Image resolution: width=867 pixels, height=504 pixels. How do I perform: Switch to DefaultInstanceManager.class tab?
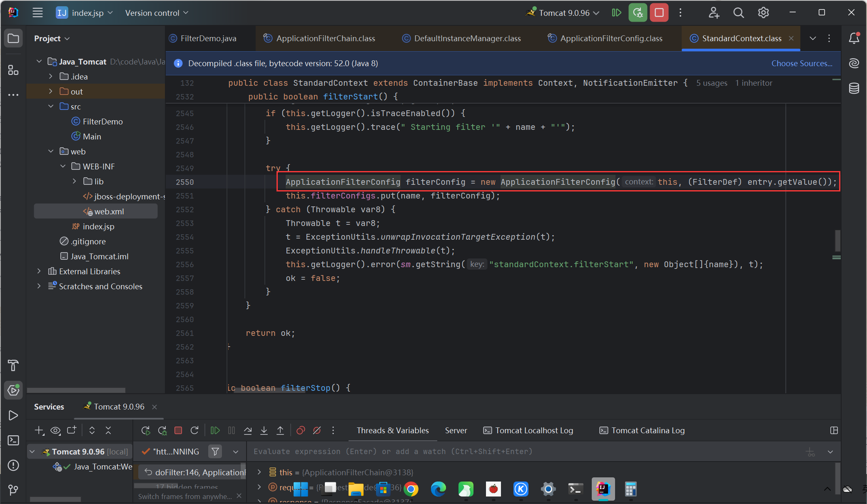tap(461, 38)
